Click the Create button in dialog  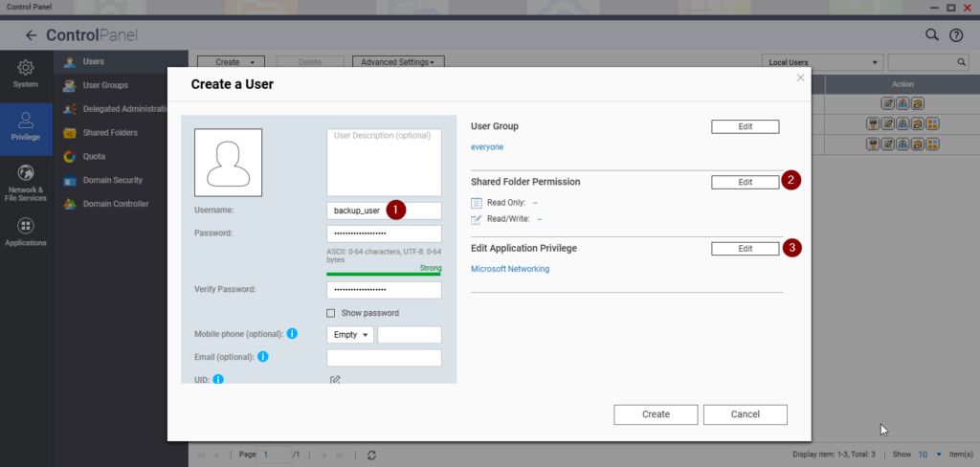click(x=656, y=414)
